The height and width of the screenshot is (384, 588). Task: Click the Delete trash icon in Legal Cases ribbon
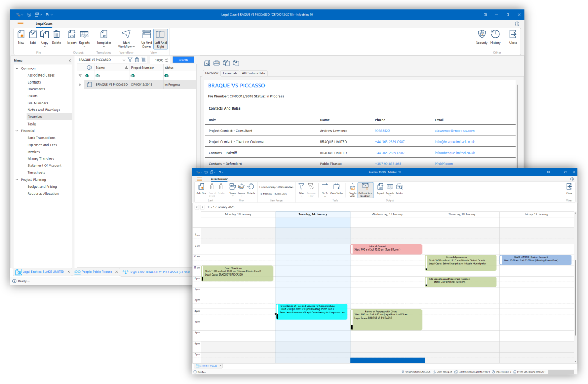(56, 36)
